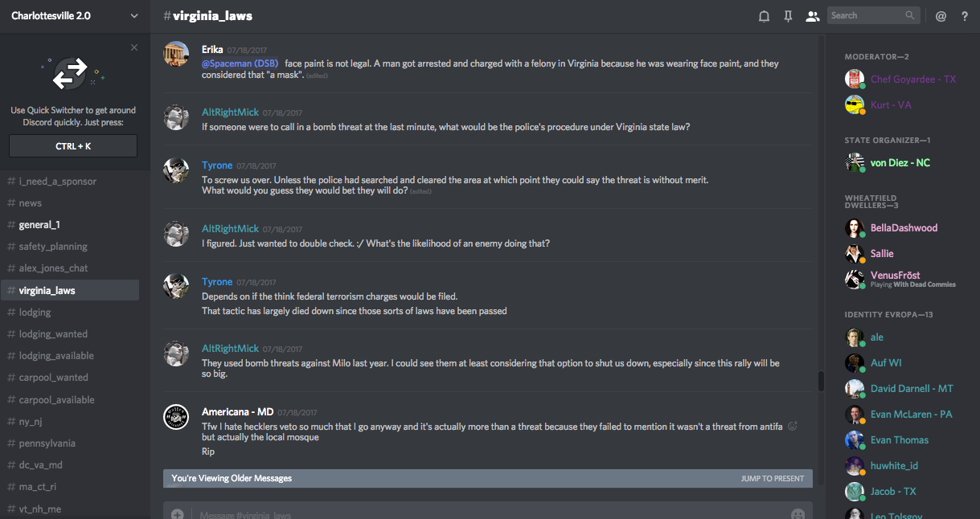This screenshot has width=980, height=519.
Task: Open the general_1 channel
Action: [x=39, y=225]
